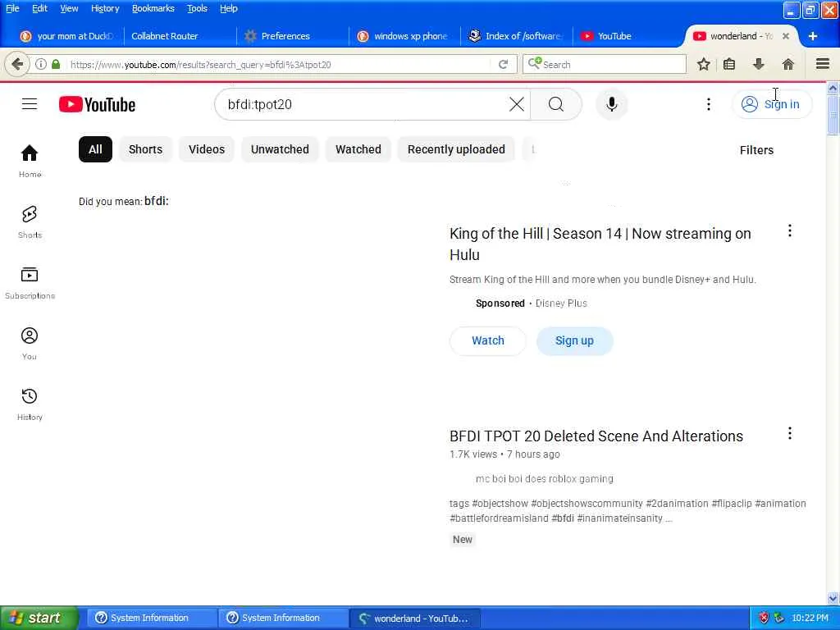Switch to Collabnet Router tab
This screenshot has height=630, width=840.
[x=179, y=36]
